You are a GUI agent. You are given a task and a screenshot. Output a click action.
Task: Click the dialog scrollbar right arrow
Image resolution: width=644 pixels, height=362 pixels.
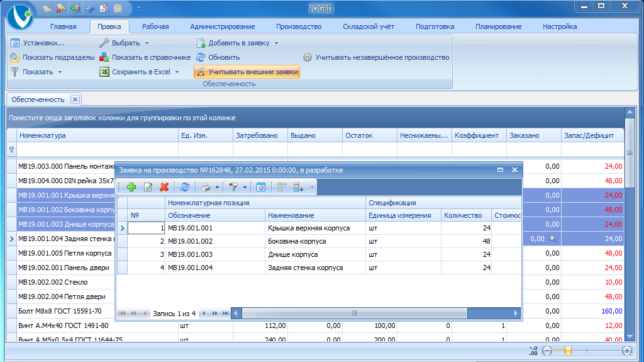[516, 314]
